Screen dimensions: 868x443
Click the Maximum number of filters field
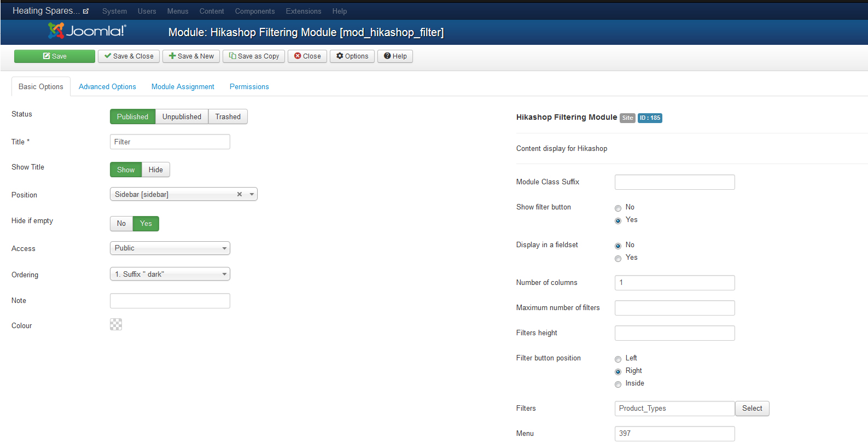675,308
